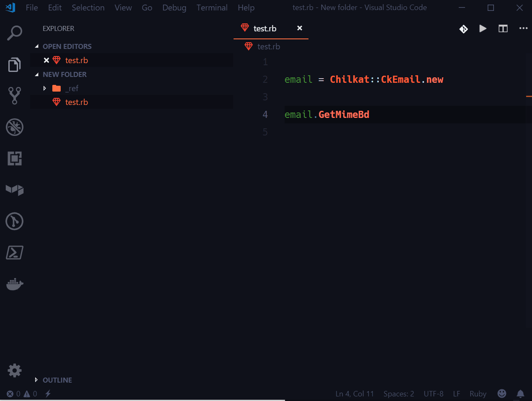Click Ln 4, Col 11 position indicator

tap(355, 394)
